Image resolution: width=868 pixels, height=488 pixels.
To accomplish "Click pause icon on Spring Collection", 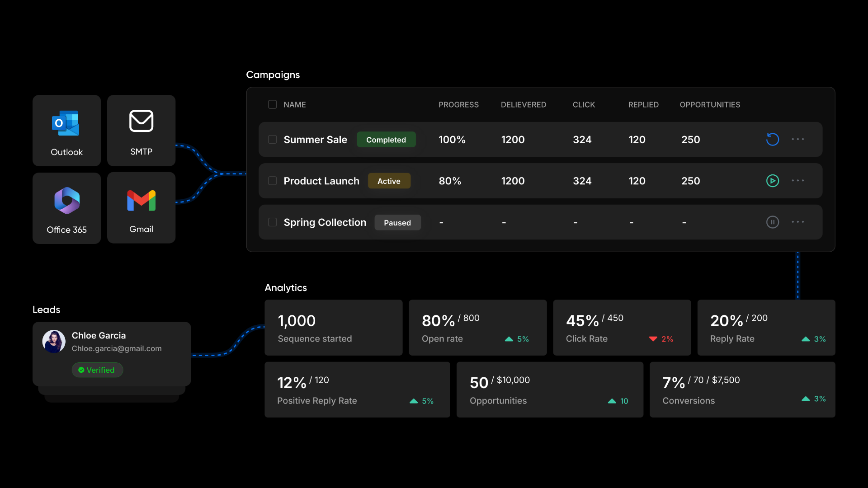I will (x=772, y=222).
